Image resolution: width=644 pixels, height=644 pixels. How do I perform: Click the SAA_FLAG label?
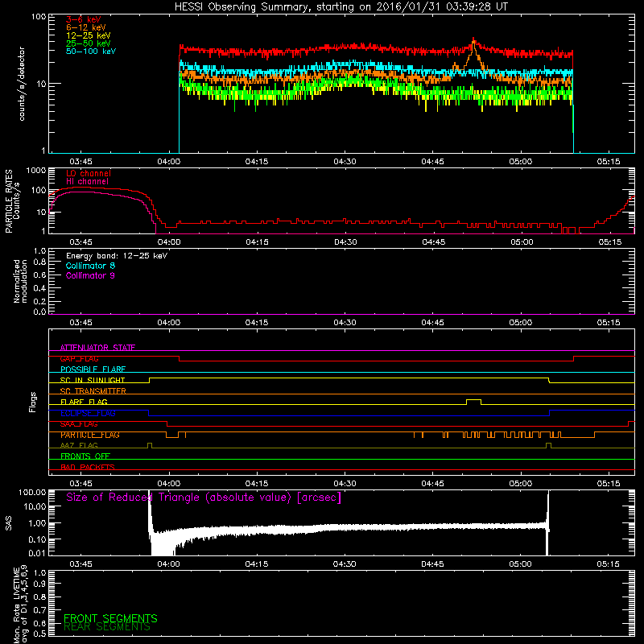(x=79, y=424)
